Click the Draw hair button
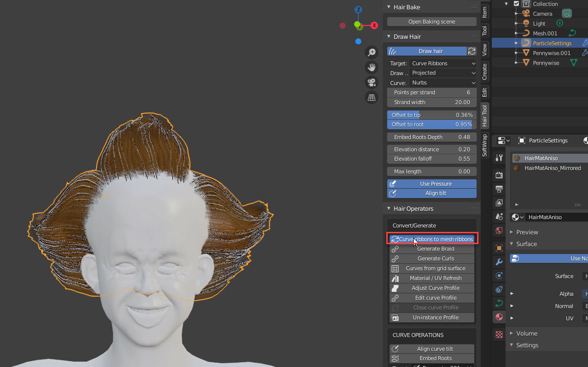 point(427,51)
